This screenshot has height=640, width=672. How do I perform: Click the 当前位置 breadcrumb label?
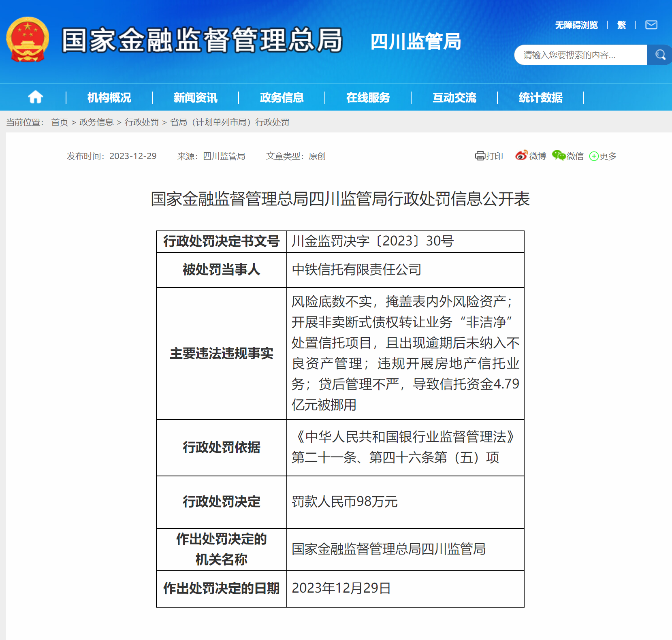click(25, 122)
